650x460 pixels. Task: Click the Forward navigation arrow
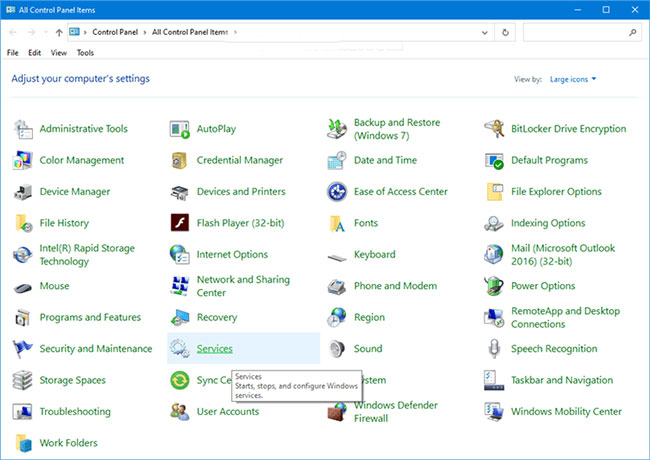(31, 32)
